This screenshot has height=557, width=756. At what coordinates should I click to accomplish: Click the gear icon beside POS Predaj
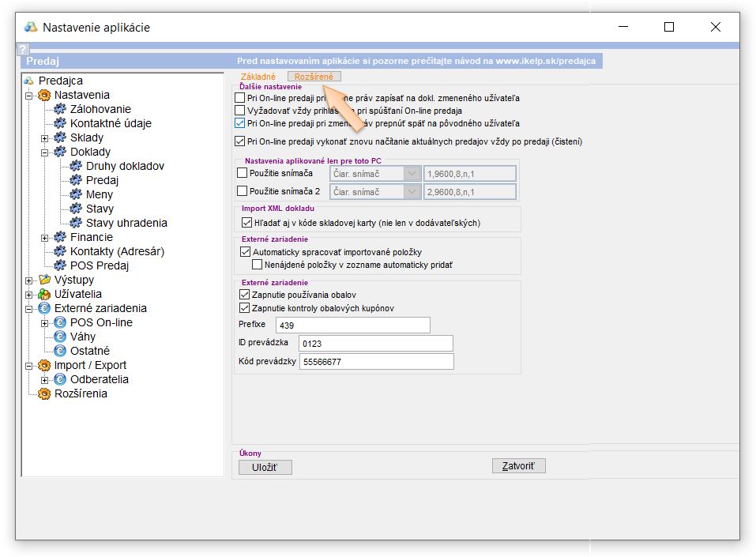tap(60, 265)
